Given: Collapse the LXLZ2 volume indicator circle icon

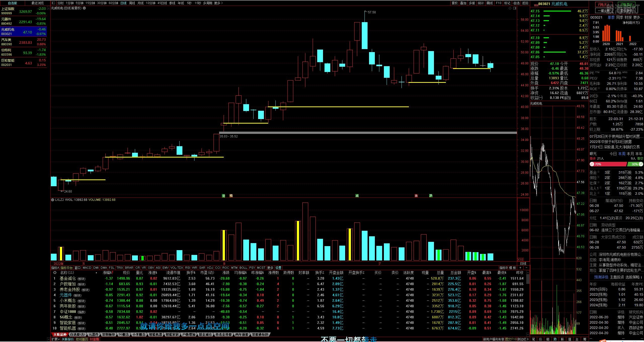Looking at the screenshot, I should click(x=53, y=200).
